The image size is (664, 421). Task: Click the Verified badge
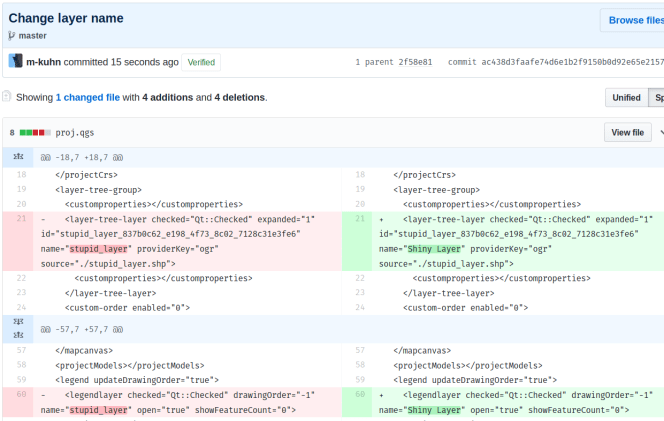point(201,62)
